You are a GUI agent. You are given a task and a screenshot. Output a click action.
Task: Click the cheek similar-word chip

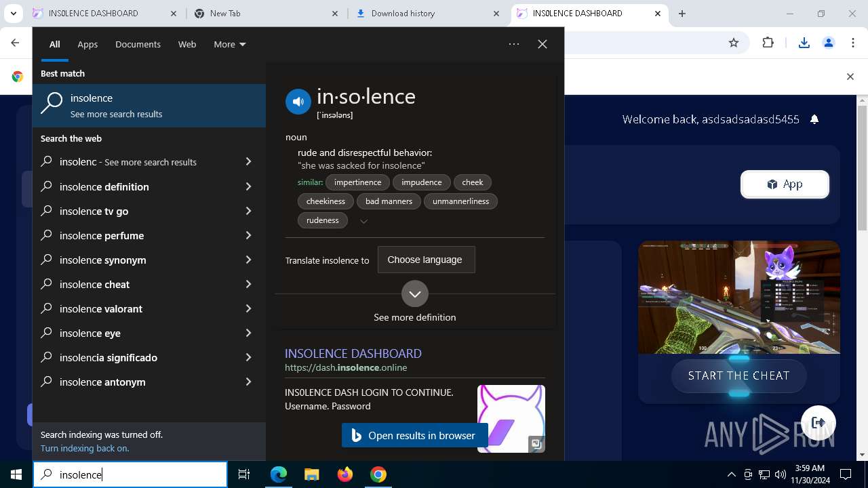473,182
